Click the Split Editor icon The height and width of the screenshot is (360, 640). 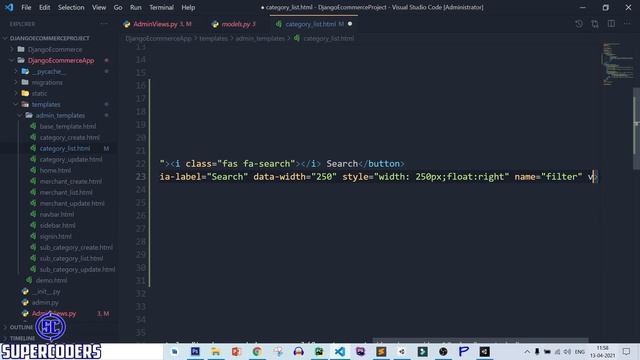[x=611, y=24]
